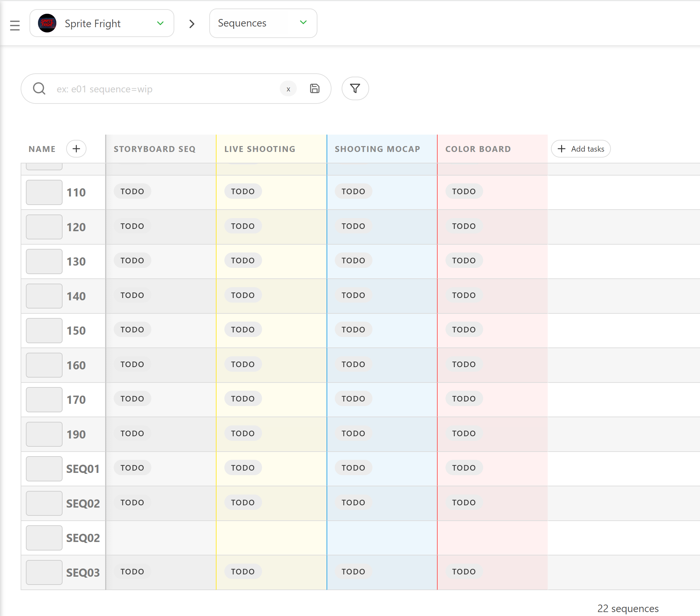Screen dimensions: 700x616
Task: Open the Sequences section dropdown
Action: click(x=263, y=23)
